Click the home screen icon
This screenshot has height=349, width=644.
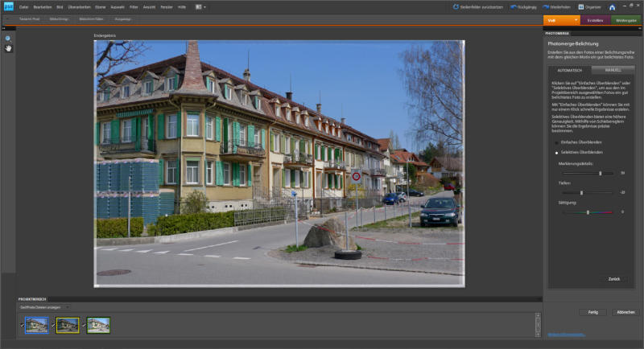point(613,7)
